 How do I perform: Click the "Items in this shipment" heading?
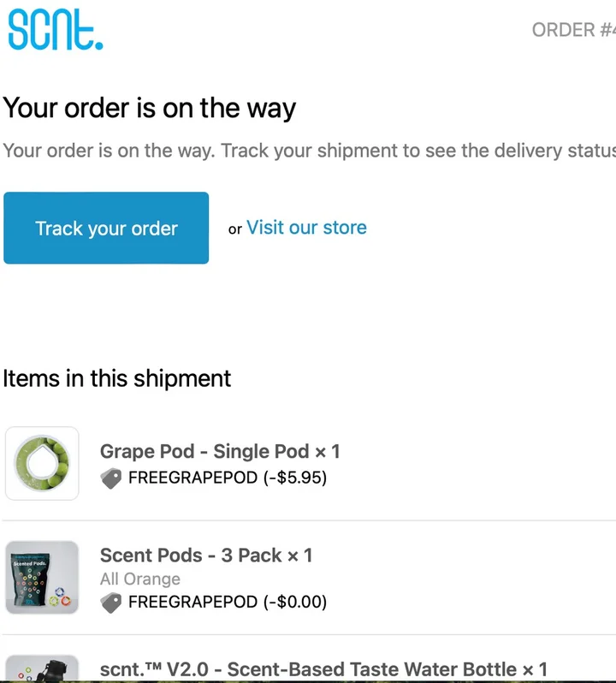117,378
